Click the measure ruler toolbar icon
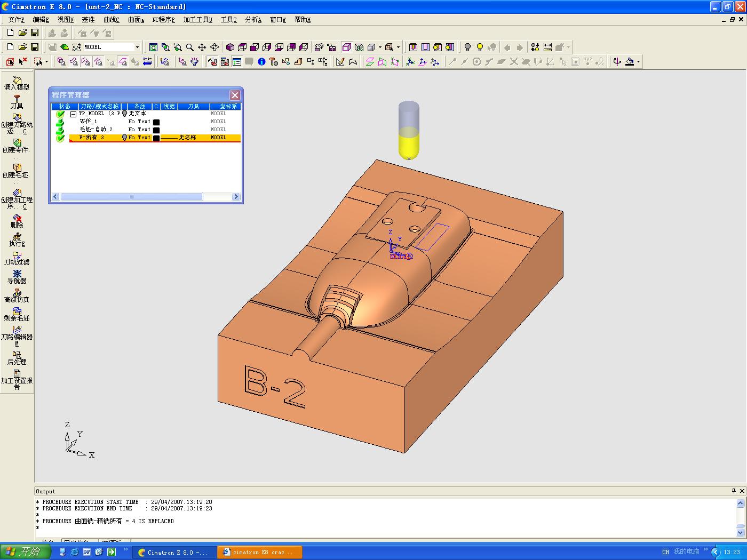The width and height of the screenshot is (747, 560). click(x=547, y=47)
